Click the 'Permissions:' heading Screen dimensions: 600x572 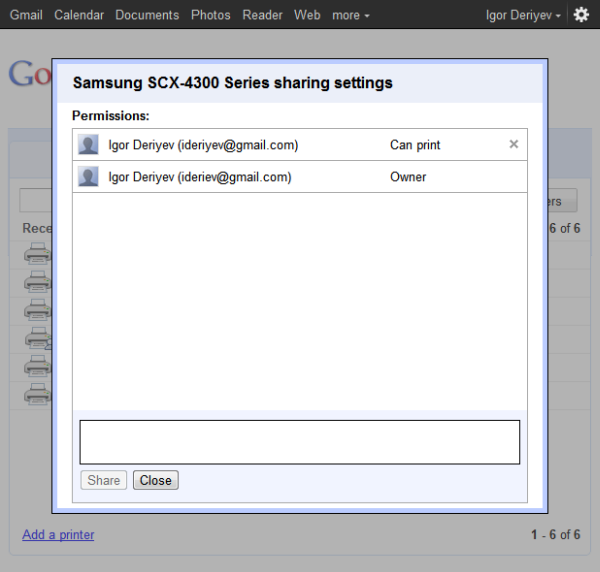tap(111, 116)
